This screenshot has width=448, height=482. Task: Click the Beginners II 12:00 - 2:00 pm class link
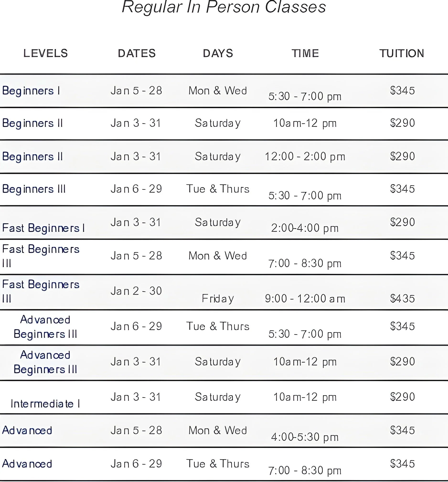pos(32,157)
